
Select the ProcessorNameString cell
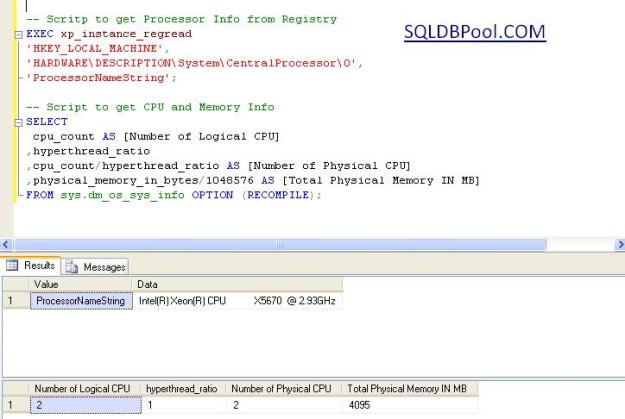click(81, 300)
